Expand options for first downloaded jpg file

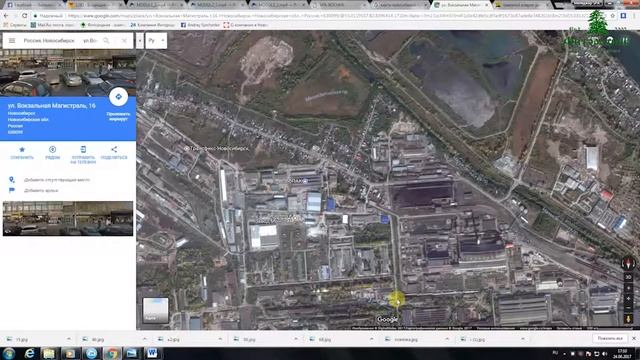pyautogui.click(x=69, y=339)
